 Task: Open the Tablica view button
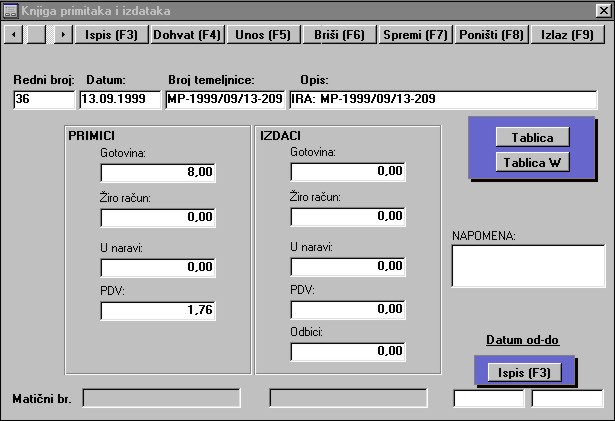(x=532, y=137)
